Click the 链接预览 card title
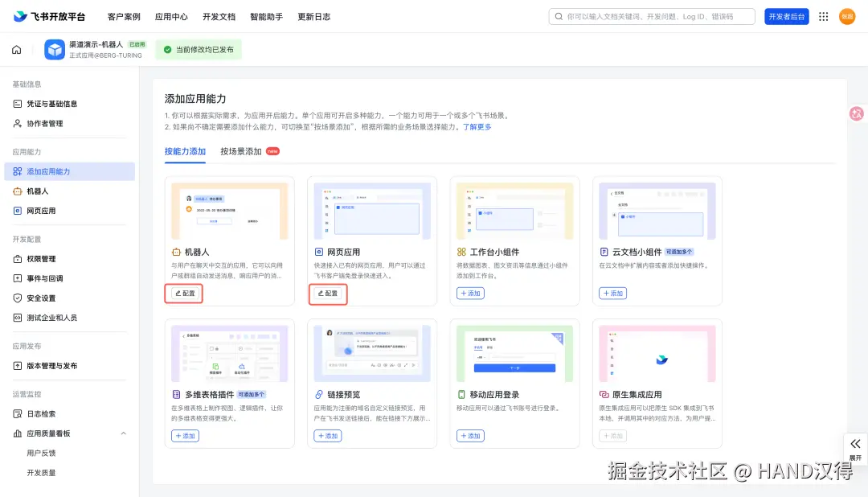This screenshot has width=868, height=497. (344, 395)
